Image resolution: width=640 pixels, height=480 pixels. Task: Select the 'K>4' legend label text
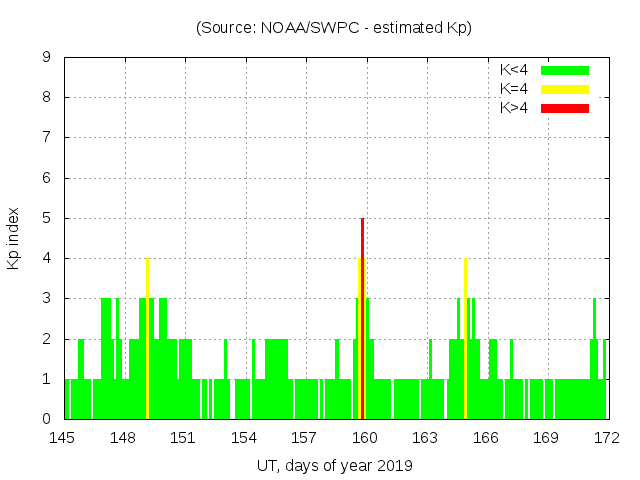514,108
